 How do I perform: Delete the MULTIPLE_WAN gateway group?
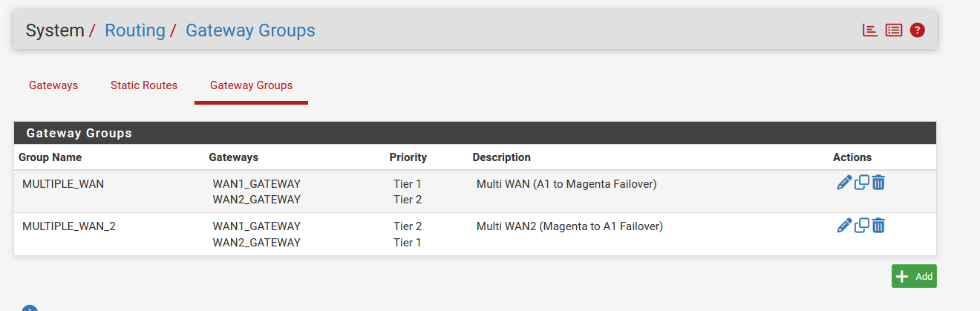click(x=878, y=183)
